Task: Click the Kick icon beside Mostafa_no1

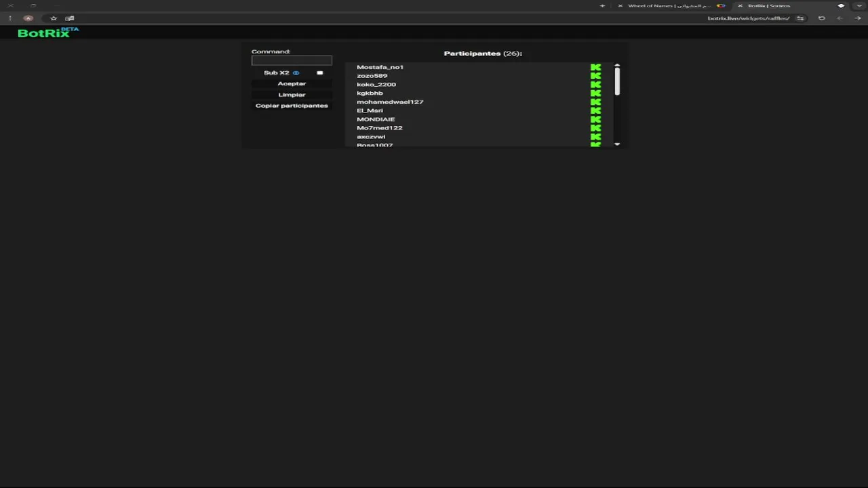Action: click(595, 67)
